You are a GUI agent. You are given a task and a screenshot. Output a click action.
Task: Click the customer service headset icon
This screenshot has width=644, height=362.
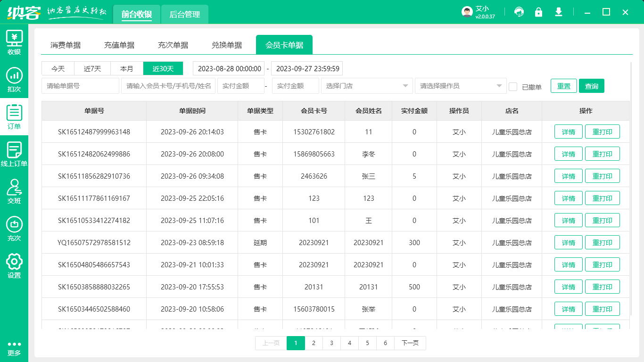click(519, 12)
